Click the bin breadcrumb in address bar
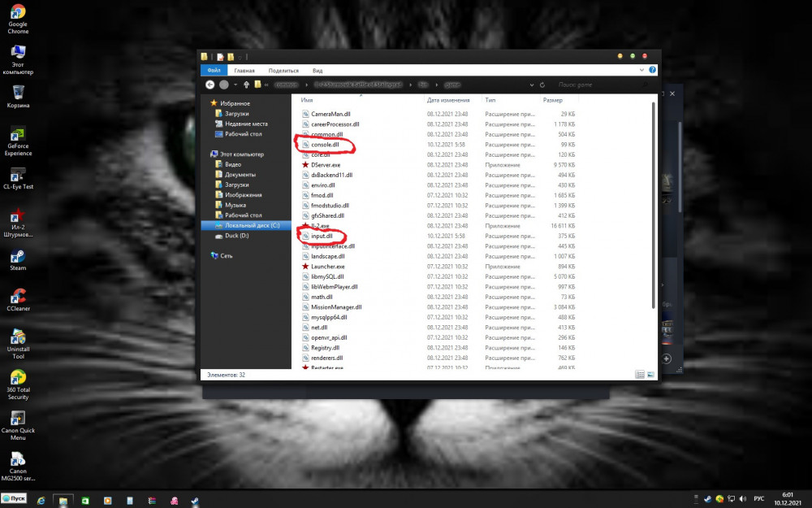 tap(423, 85)
